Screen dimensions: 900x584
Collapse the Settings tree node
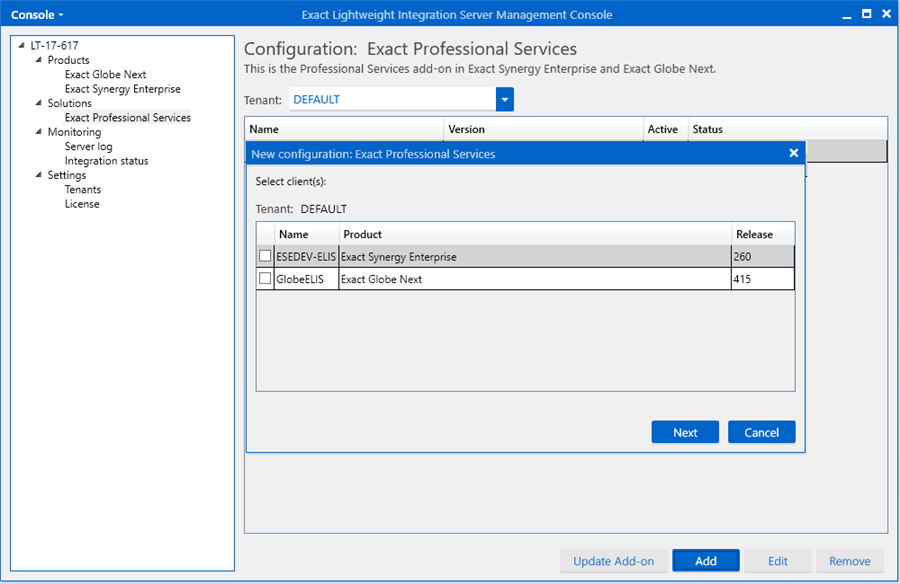click(38, 175)
